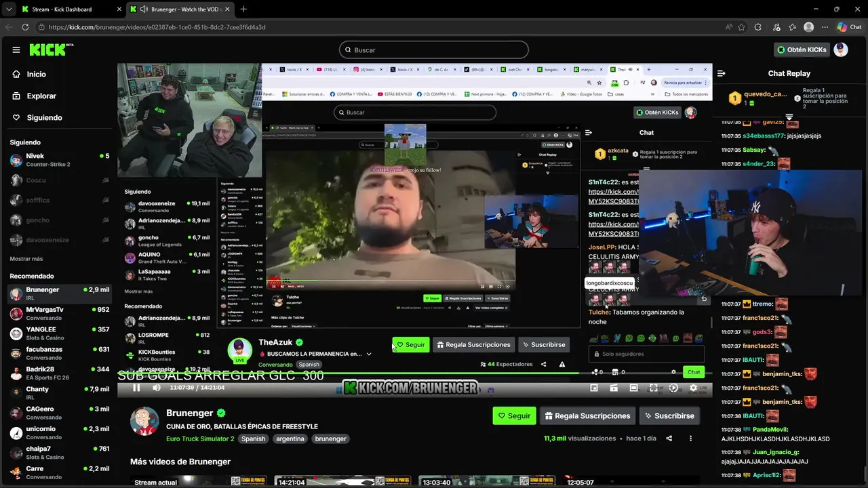Expand Mostrar más in the sidebar
Screen dimensions: 868x488
coord(26,259)
